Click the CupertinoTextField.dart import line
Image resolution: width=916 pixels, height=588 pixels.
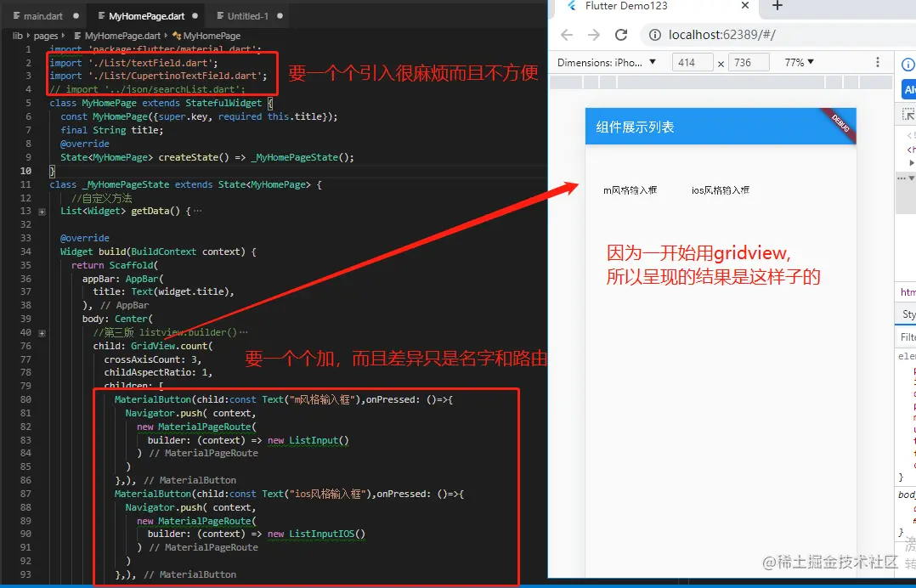click(x=158, y=76)
